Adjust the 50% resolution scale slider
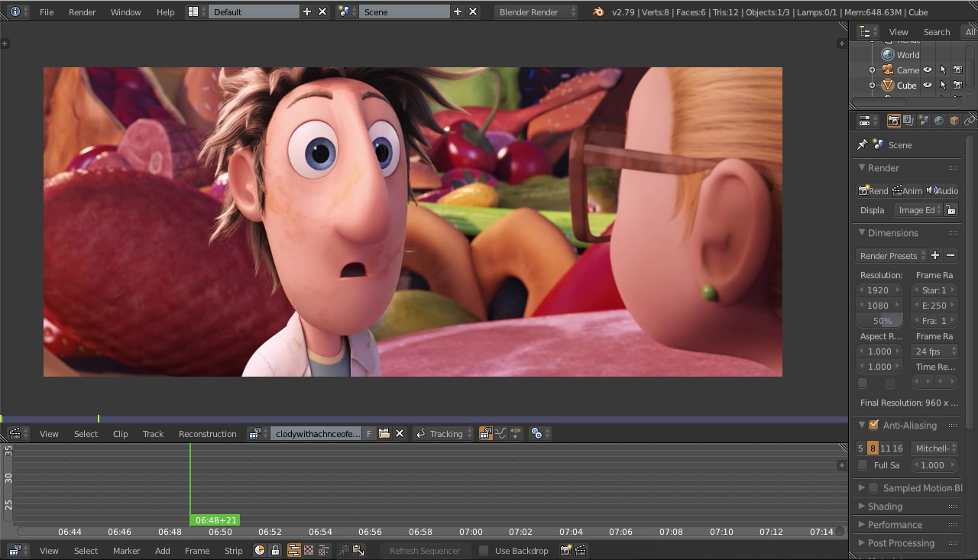978x560 pixels. [879, 321]
